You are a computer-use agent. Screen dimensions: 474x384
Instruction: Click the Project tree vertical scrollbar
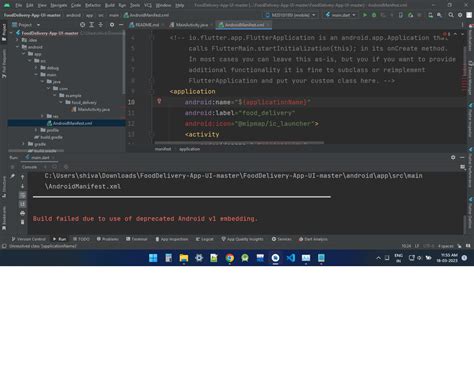tap(124, 63)
